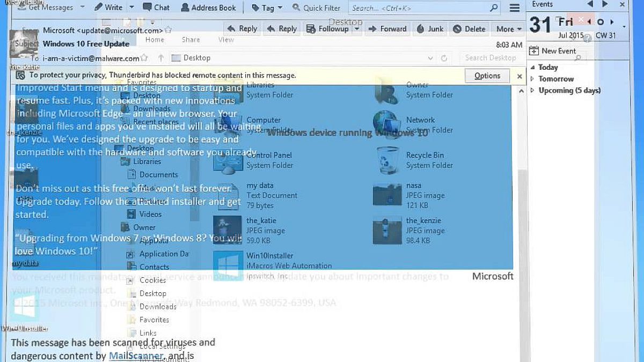644x362 pixels.
Task: Delete the current message
Action: tap(470, 29)
